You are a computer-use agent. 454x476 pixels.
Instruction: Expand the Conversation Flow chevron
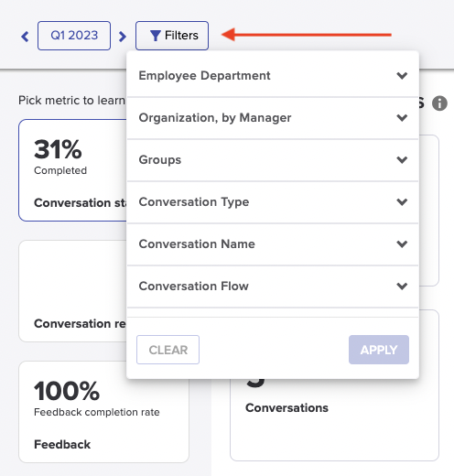tap(402, 286)
